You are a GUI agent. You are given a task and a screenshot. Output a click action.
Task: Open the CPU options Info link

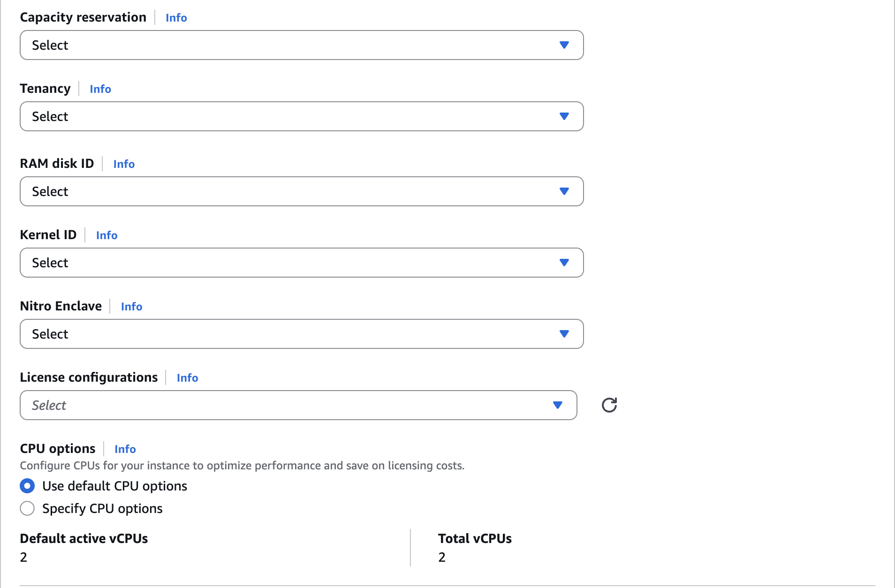[x=125, y=449]
